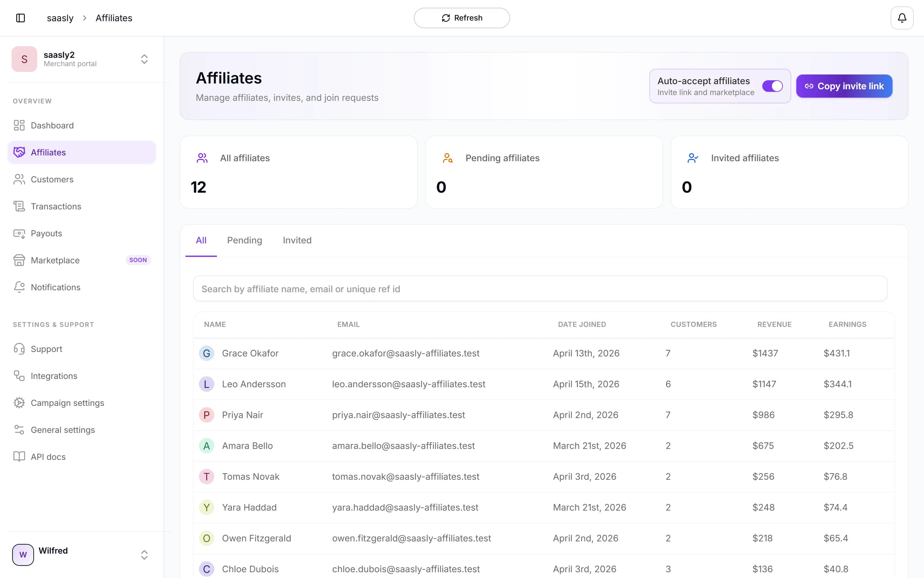Click the Pending affiliates stat card
The width and height of the screenshot is (924, 578).
coord(544,172)
